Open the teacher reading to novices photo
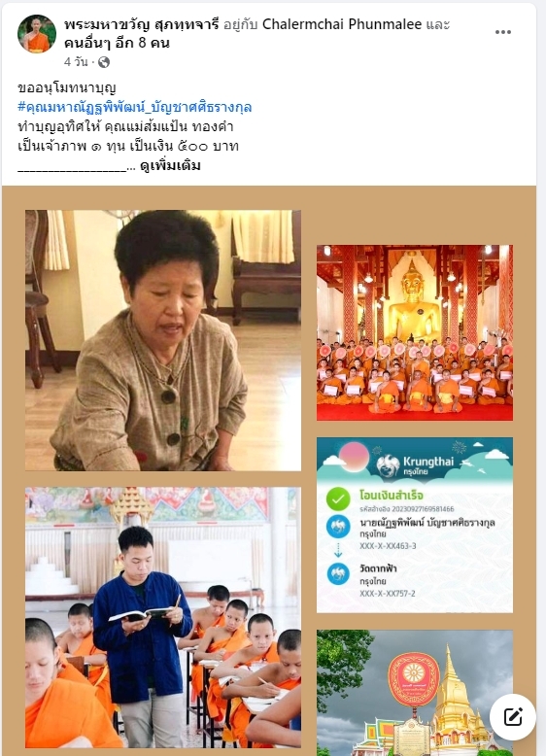 163,617
